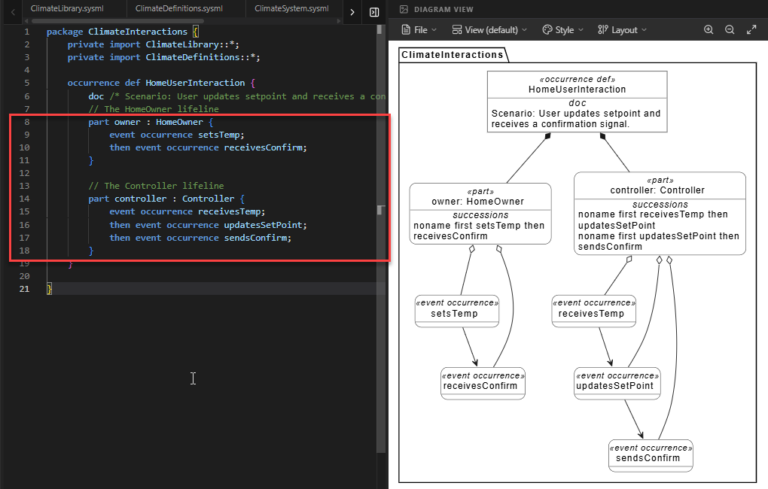Select the setsTemp event occurrence node
768x489 pixels.
456,311
